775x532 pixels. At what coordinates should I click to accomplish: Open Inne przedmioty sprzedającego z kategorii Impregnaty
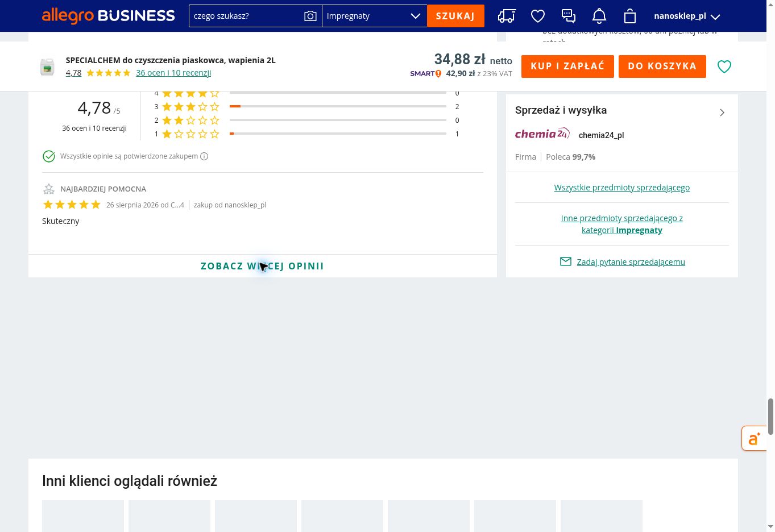(622, 224)
